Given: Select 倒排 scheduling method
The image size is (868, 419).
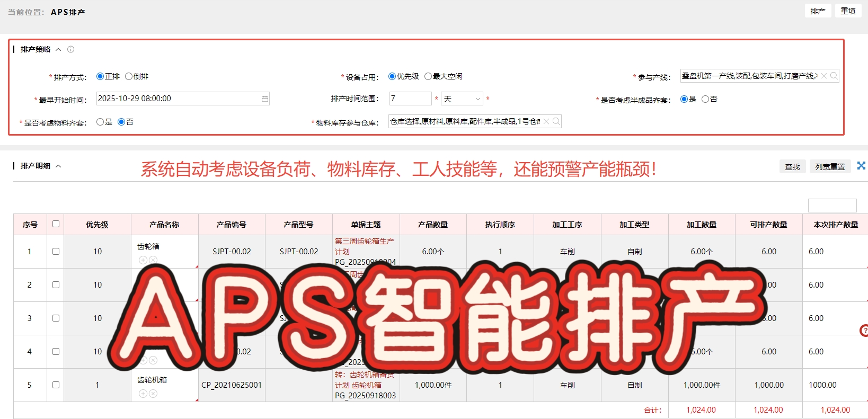Looking at the screenshot, I should (129, 76).
